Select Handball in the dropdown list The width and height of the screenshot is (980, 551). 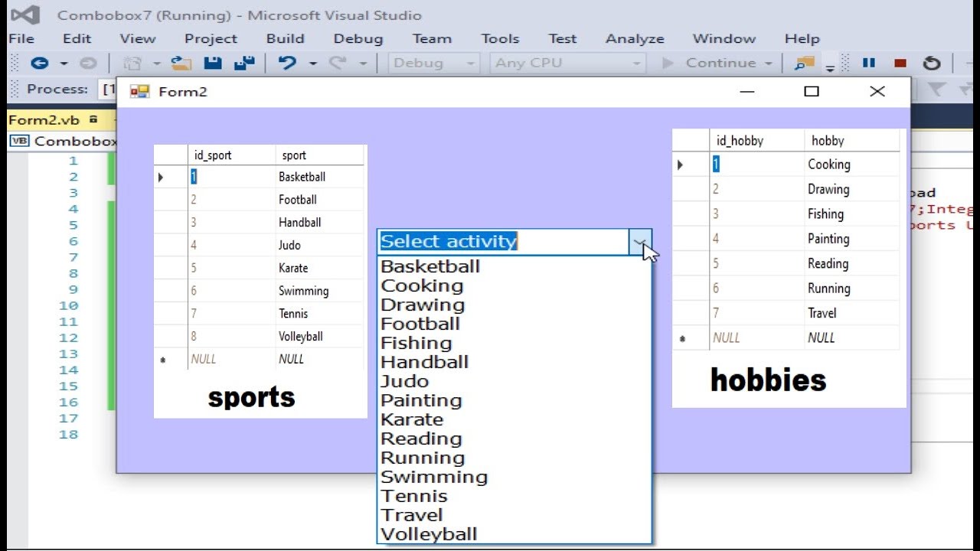(x=514, y=362)
